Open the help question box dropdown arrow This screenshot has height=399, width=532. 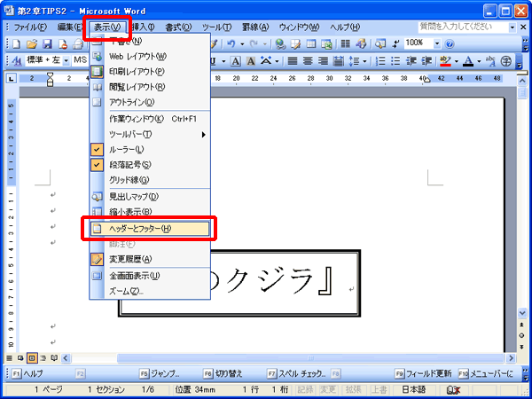tap(512, 27)
